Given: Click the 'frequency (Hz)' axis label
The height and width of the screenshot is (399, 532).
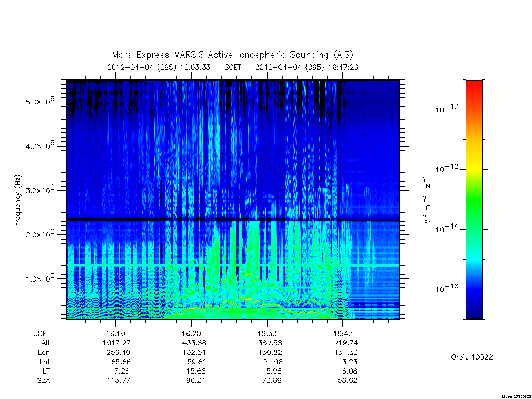Looking at the screenshot, I should 18,200.
